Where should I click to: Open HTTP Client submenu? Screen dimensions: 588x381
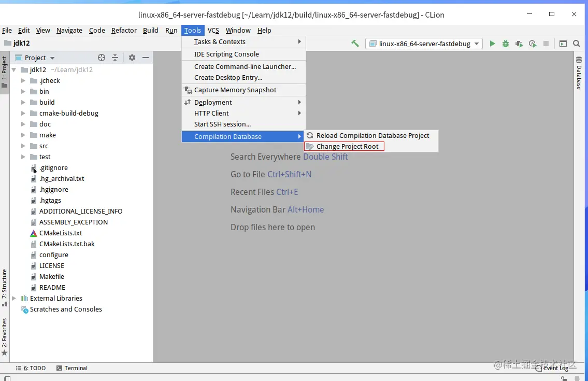(244, 114)
